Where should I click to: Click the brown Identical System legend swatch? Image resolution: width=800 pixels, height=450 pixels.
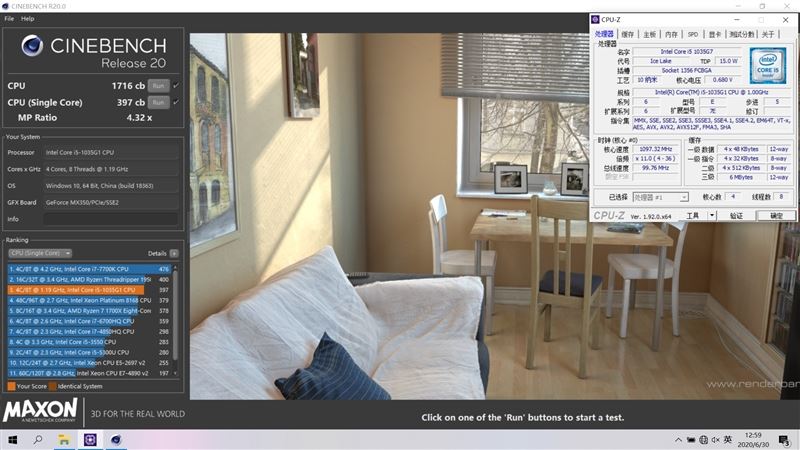53,386
